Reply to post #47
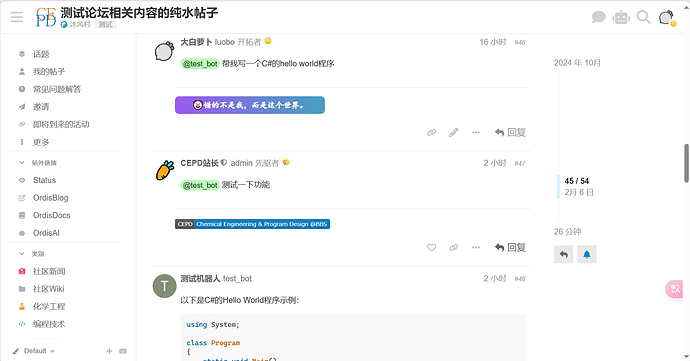 pyautogui.click(x=510, y=247)
